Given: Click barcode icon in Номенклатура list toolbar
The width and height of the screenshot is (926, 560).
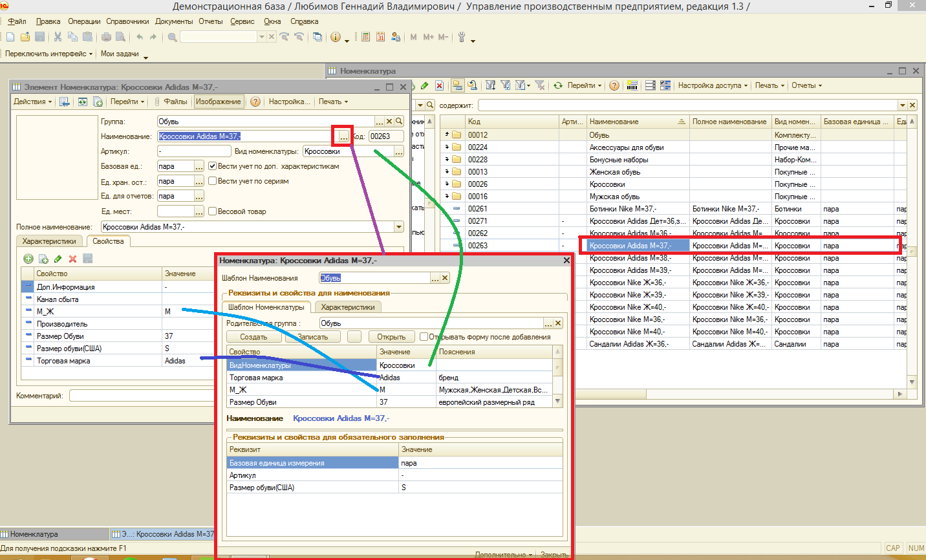Looking at the screenshot, I should pyautogui.click(x=632, y=85).
